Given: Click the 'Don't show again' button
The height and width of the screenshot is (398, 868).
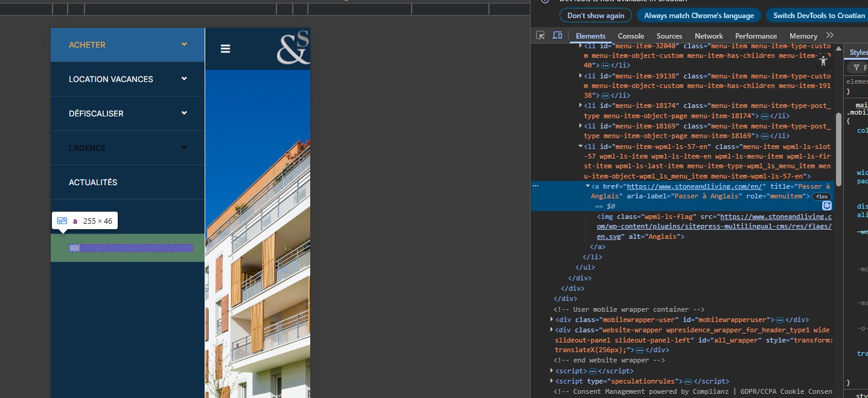Looking at the screenshot, I should [595, 16].
